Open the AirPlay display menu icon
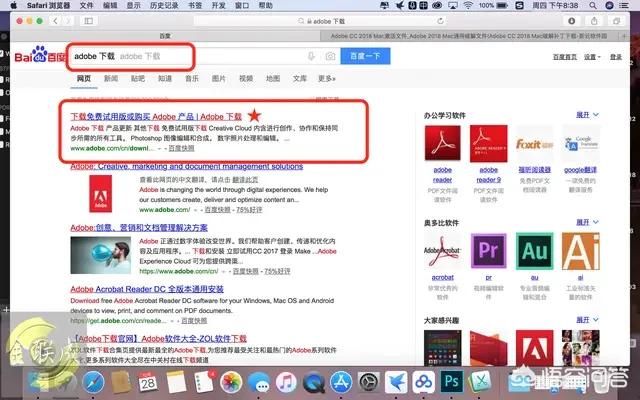The height and width of the screenshot is (400, 640). click(x=453, y=5)
